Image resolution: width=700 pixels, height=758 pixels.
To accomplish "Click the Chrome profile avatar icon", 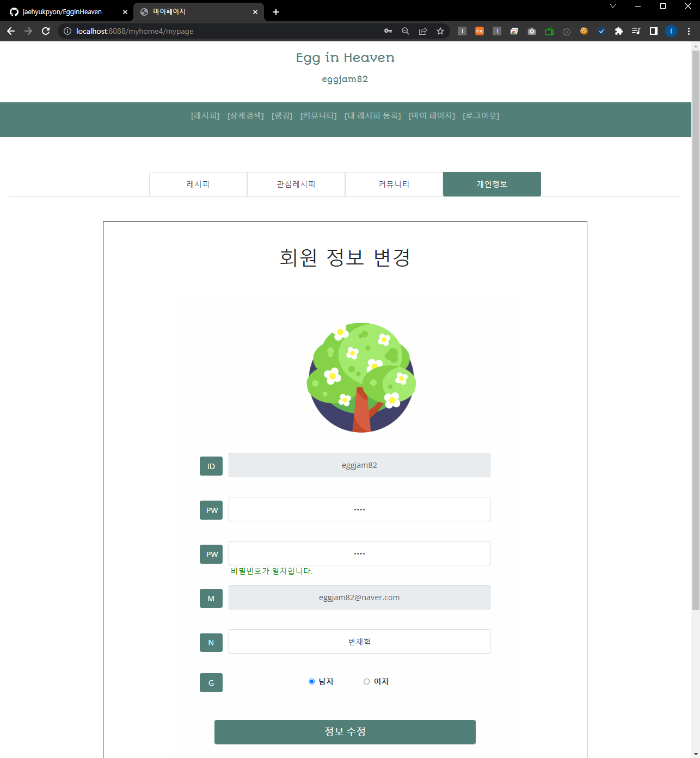I will [671, 31].
